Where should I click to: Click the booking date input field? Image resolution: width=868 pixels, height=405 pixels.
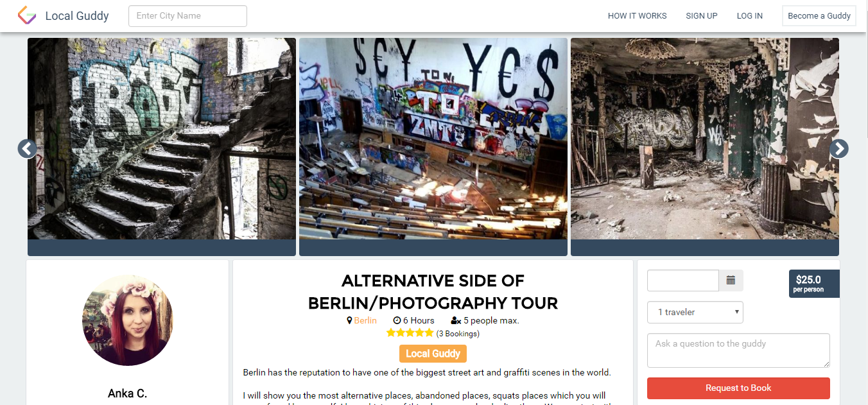click(683, 280)
